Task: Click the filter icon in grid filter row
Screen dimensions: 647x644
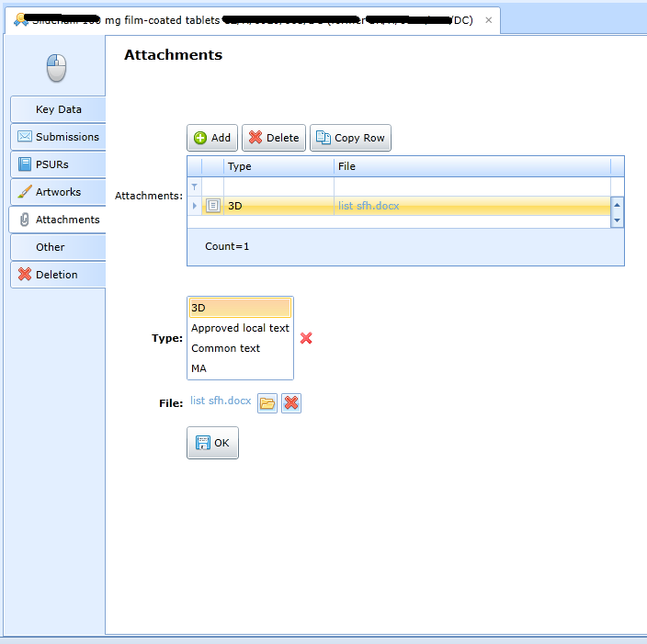Action: coord(194,186)
